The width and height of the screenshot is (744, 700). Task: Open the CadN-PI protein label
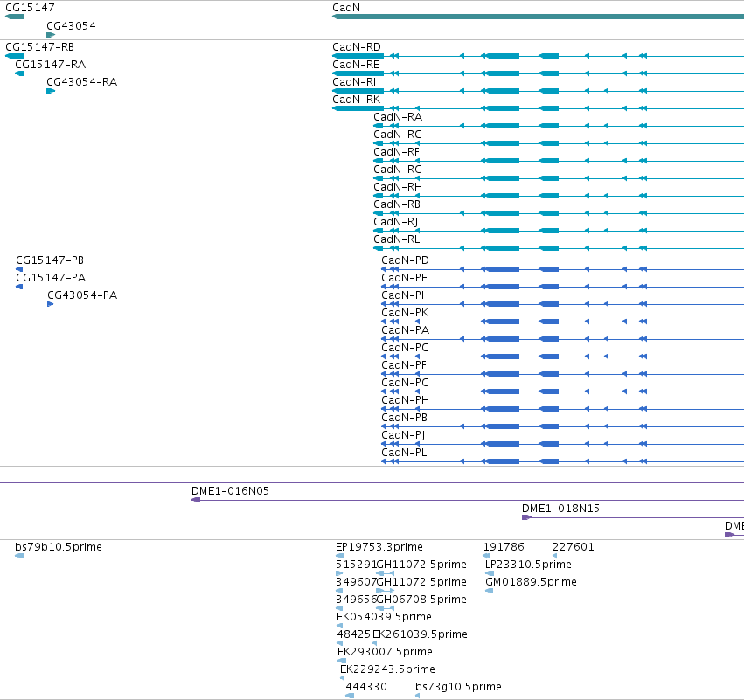pos(403,295)
